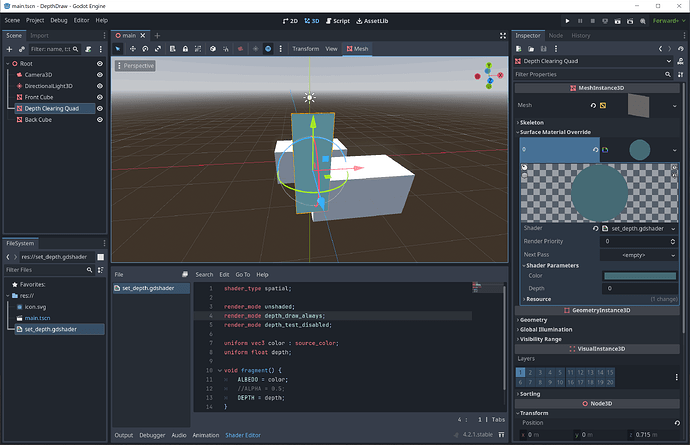Hide the Depth Clearing Quad node
The width and height of the screenshot is (690, 445).
[100, 108]
